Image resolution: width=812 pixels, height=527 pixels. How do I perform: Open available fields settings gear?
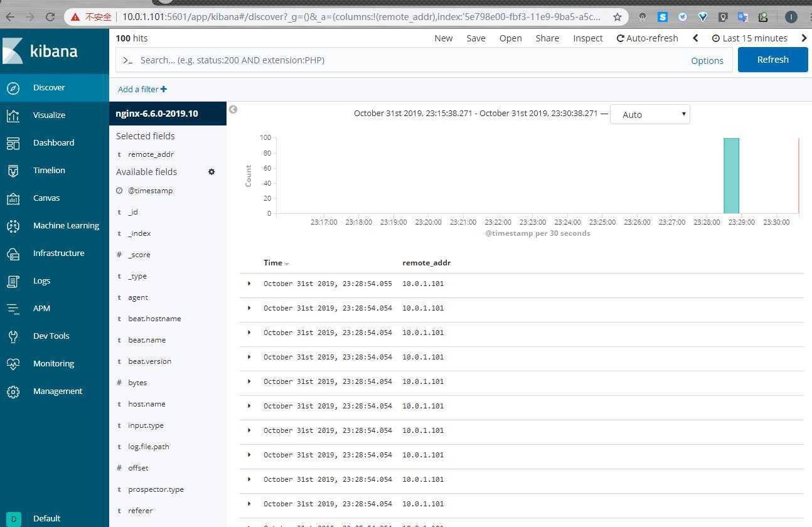click(x=211, y=171)
